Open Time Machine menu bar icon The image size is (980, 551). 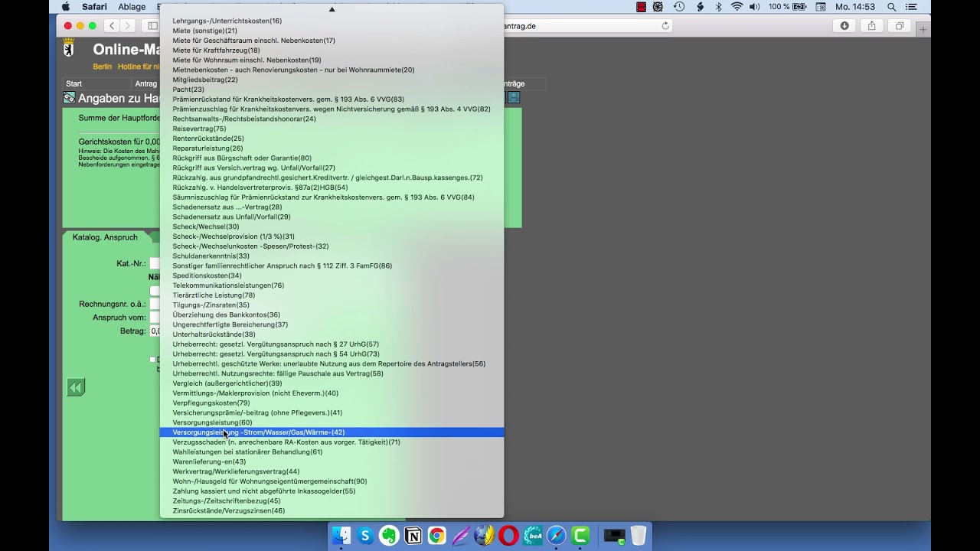tap(679, 7)
